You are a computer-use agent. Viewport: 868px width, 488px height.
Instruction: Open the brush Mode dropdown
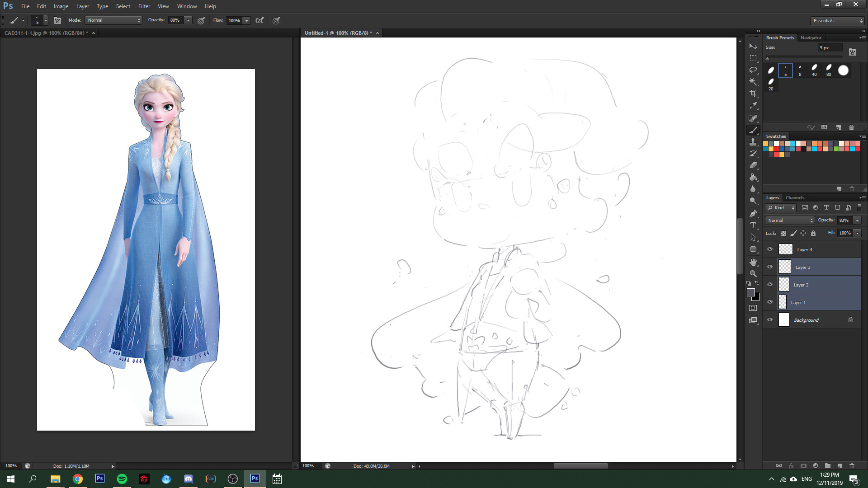pos(113,20)
